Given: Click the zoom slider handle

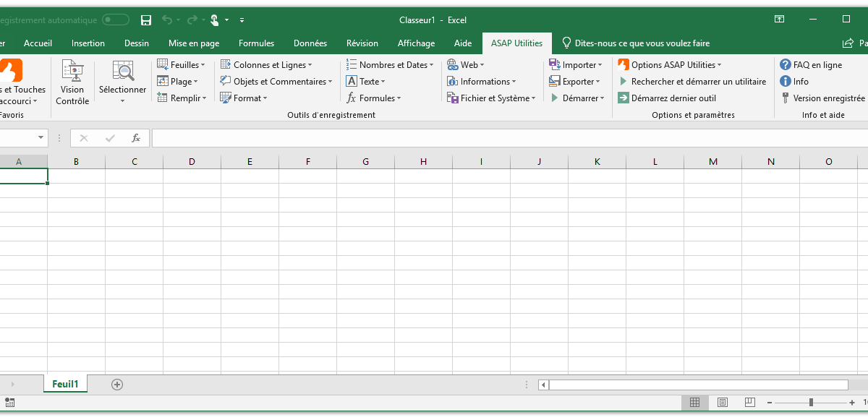Looking at the screenshot, I should tap(812, 403).
